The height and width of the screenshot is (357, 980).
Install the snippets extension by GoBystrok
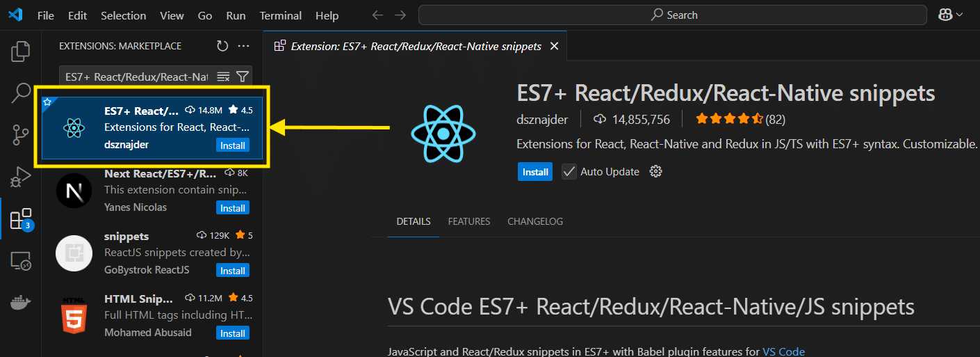point(233,271)
